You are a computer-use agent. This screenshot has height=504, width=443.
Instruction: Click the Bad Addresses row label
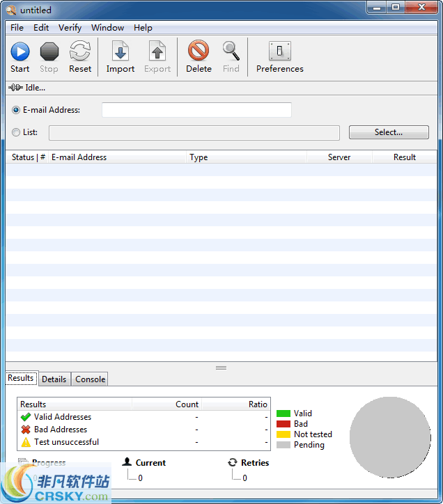tap(61, 430)
